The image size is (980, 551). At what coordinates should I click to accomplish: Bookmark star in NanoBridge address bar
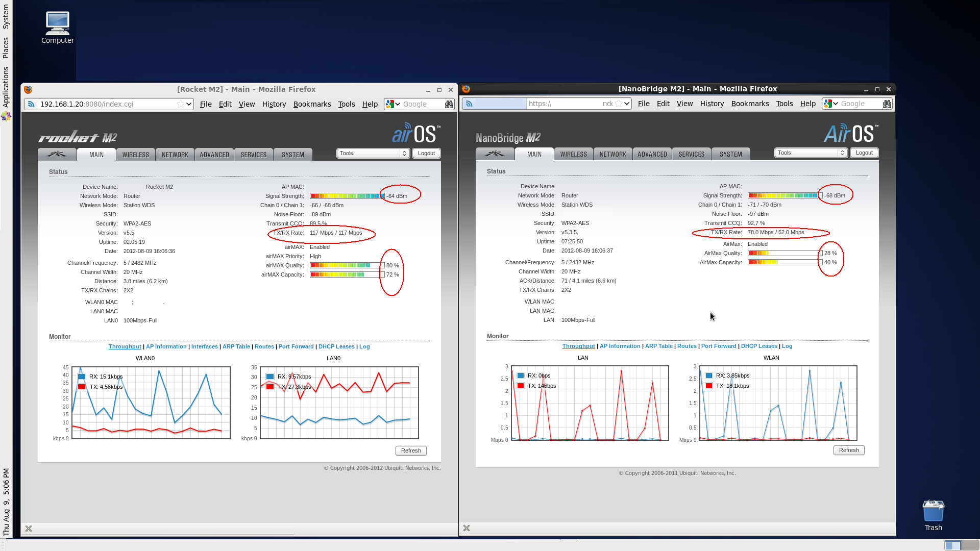tap(619, 104)
